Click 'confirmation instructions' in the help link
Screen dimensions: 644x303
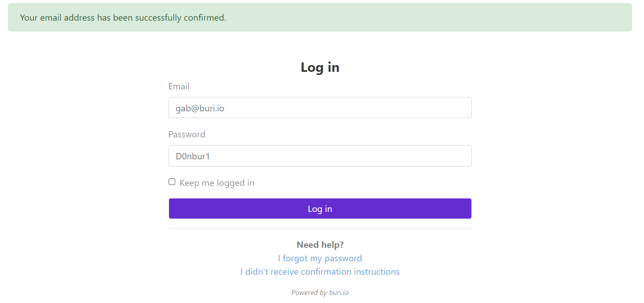pos(350,272)
